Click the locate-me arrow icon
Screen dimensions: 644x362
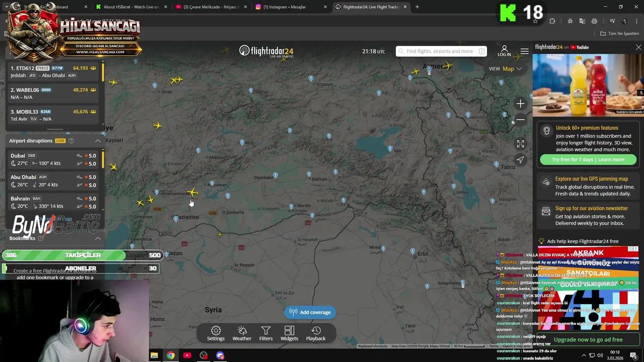pyautogui.click(x=520, y=160)
